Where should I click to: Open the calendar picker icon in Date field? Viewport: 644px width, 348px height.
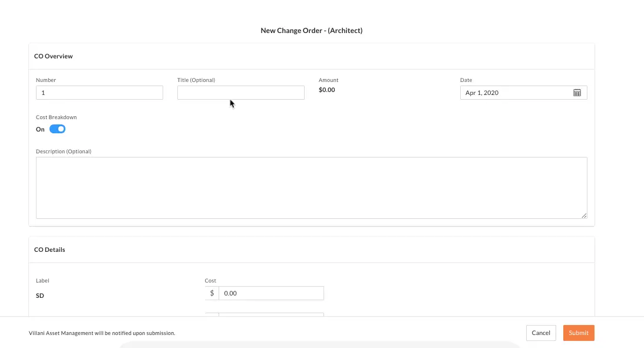click(577, 93)
